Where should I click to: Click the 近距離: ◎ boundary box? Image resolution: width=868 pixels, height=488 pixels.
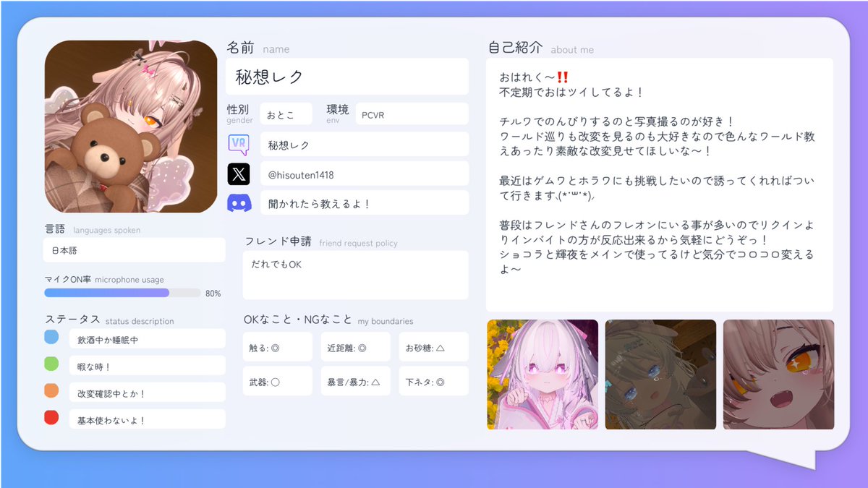point(355,347)
